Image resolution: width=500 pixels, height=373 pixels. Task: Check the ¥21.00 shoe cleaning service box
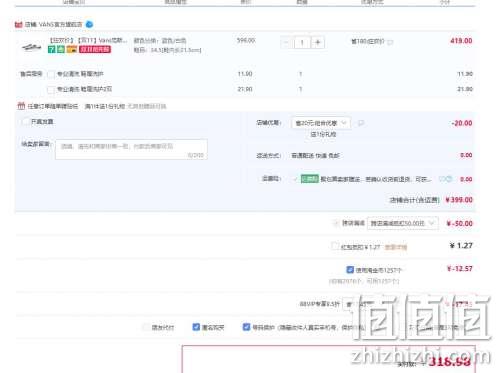click(x=51, y=89)
